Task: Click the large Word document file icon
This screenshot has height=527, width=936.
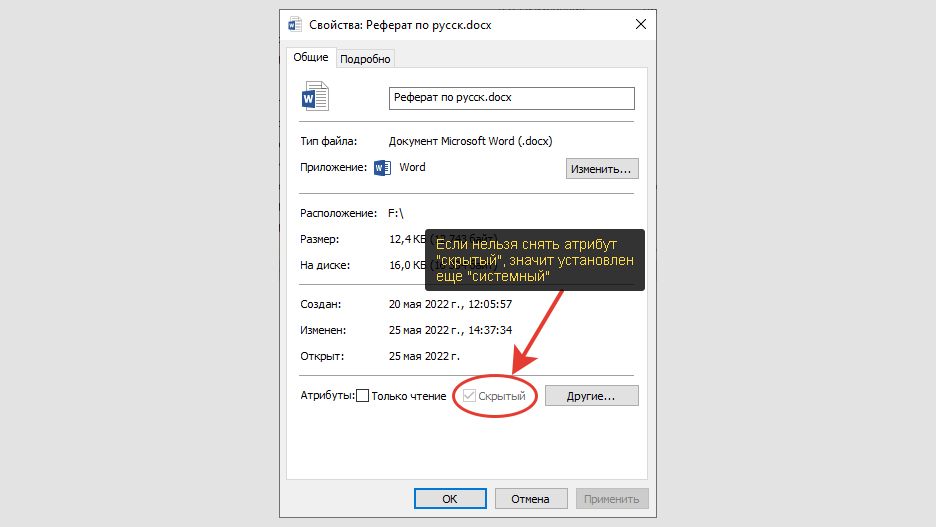Action: tap(315, 96)
